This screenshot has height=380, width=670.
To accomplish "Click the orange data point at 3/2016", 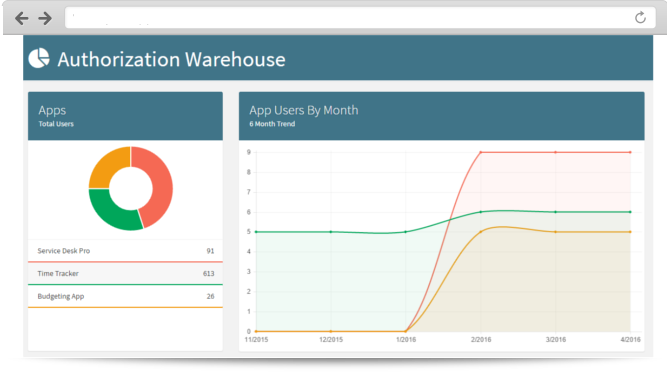I will click(555, 232).
